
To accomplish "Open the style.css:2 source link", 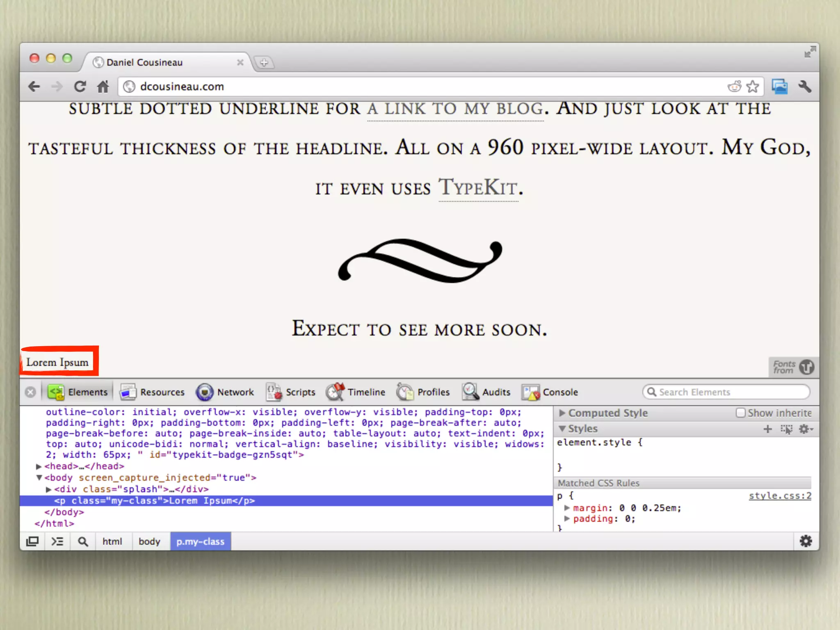I will (x=780, y=496).
